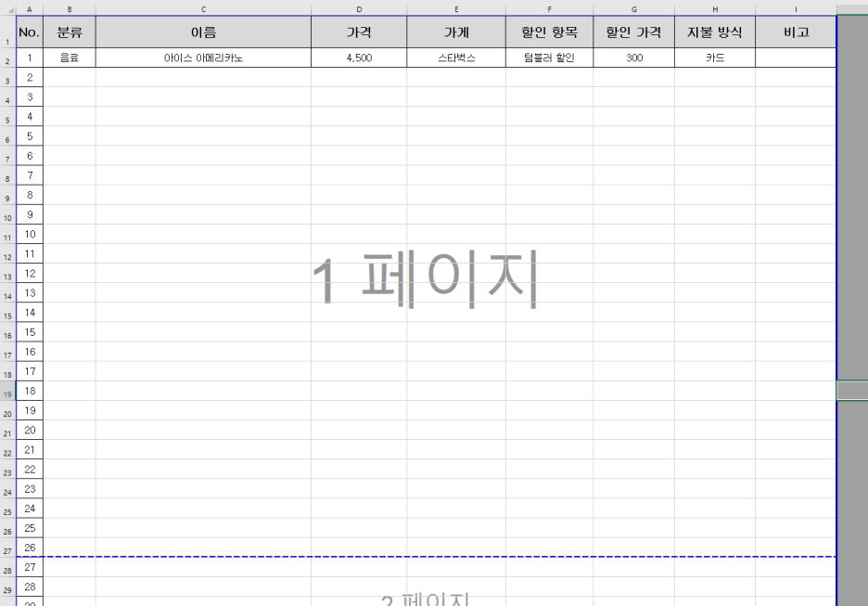Viewport: 868px width, 606px height.
Task: Click the cell numbered 22 in No. column
Action: [x=30, y=470]
